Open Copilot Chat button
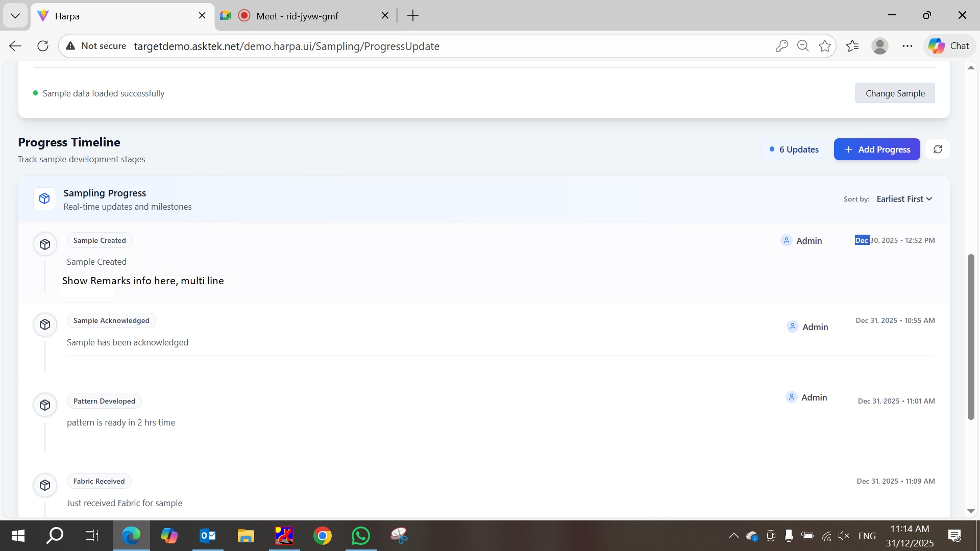The height and width of the screenshot is (551, 980). pos(949,46)
